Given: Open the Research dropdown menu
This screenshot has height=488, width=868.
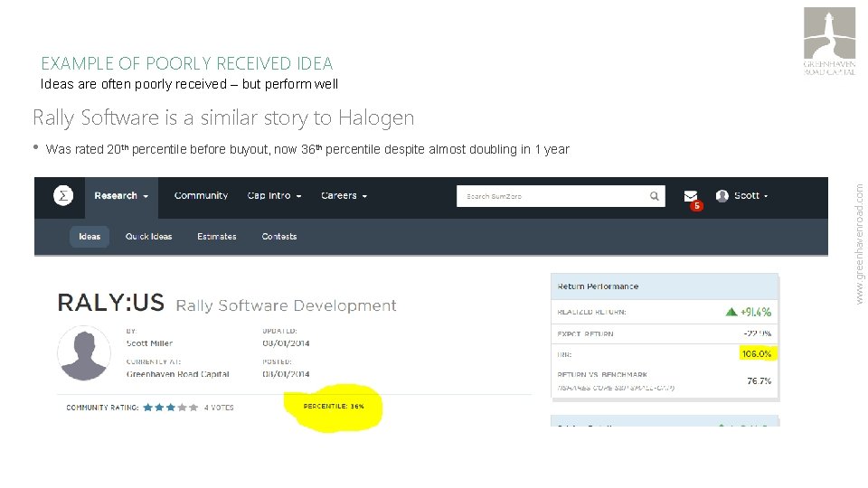Looking at the screenshot, I should pyautogui.click(x=121, y=196).
